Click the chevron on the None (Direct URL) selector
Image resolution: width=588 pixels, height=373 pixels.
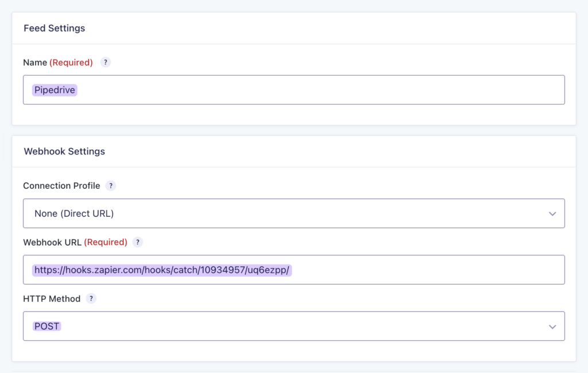pyautogui.click(x=553, y=213)
